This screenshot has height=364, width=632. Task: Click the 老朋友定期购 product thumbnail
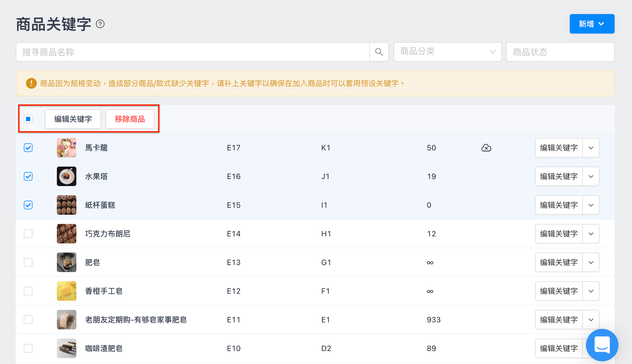tap(67, 320)
